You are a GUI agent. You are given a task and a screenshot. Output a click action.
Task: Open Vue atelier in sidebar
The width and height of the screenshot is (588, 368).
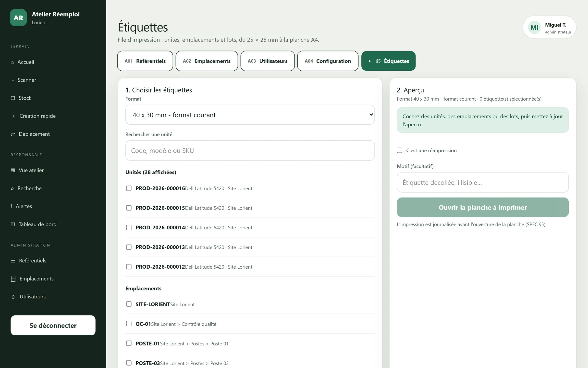coord(53,170)
